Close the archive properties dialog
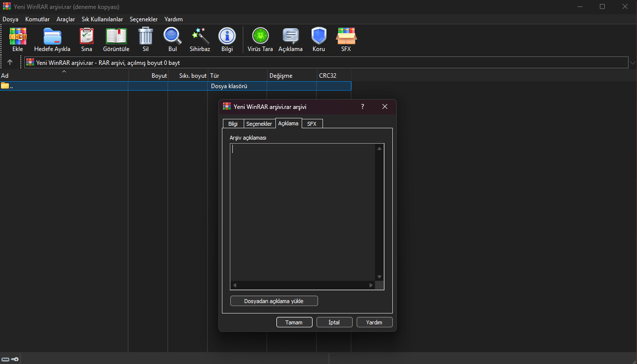The height and width of the screenshot is (364, 637). click(385, 106)
